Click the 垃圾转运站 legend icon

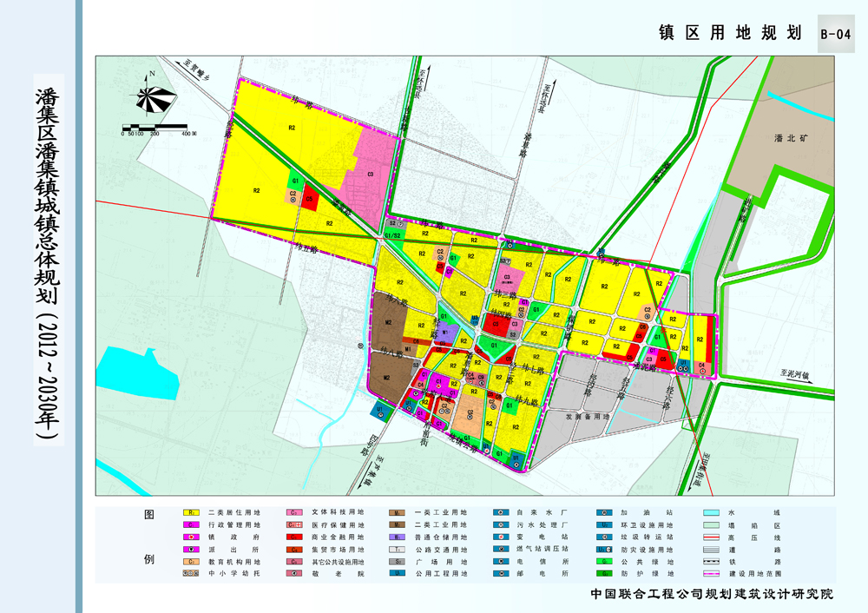pyautogui.click(x=606, y=537)
